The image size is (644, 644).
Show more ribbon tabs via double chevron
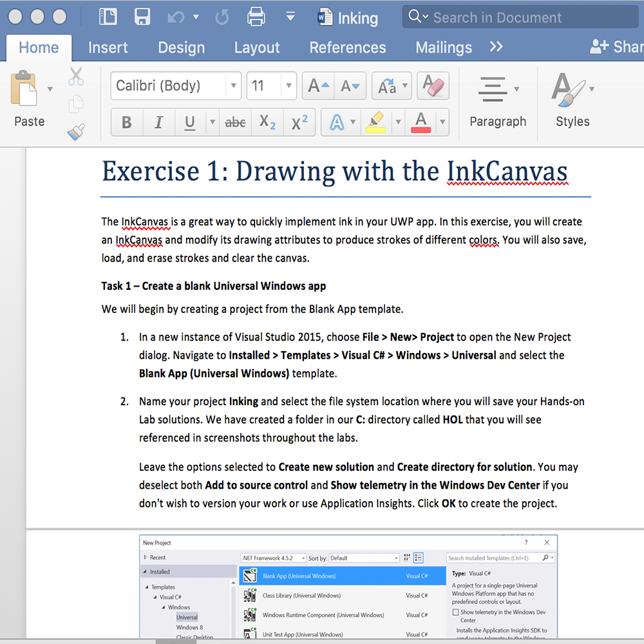[496, 47]
